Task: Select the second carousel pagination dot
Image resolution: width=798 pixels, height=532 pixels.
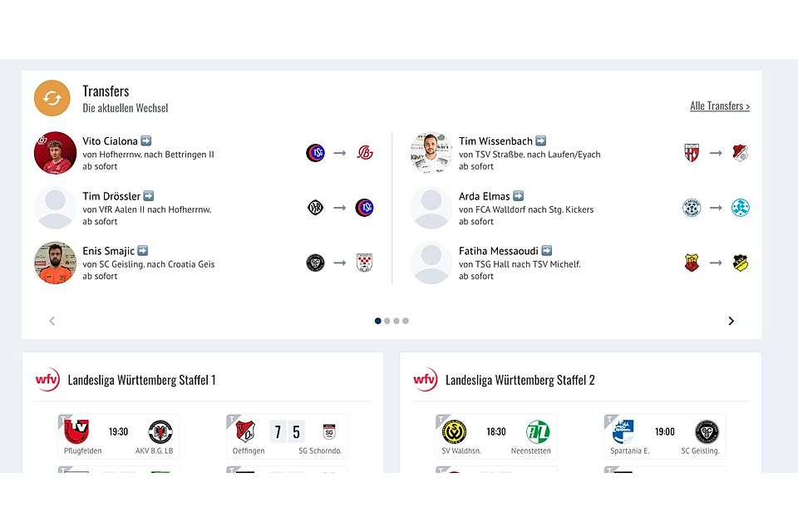Action: point(387,321)
